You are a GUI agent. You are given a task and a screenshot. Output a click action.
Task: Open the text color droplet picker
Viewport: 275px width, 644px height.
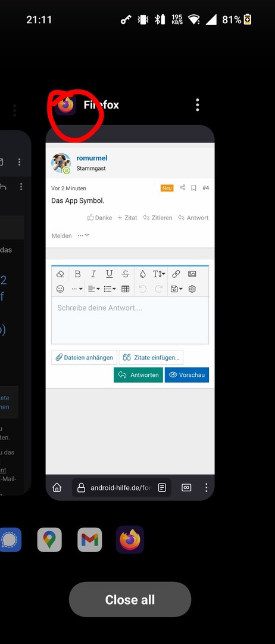tap(142, 274)
